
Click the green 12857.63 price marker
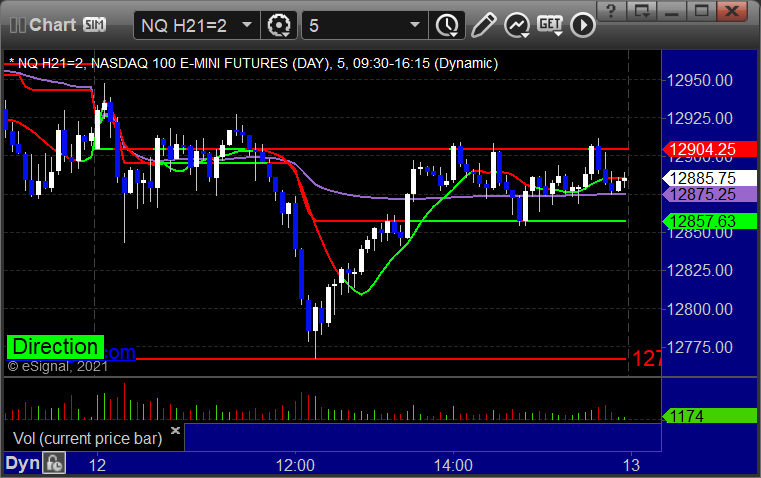710,221
